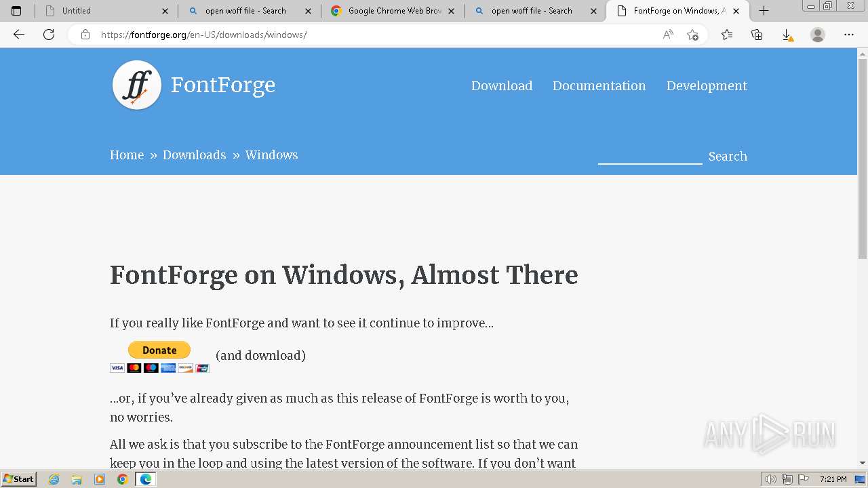Screen dimensions: 868x488
Task: Click the Search button on site
Action: coord(728,156)
